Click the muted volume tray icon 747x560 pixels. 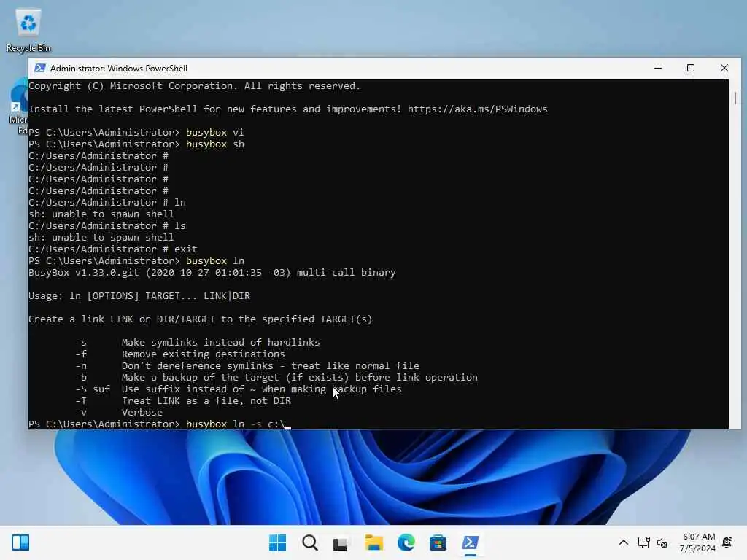662,542
